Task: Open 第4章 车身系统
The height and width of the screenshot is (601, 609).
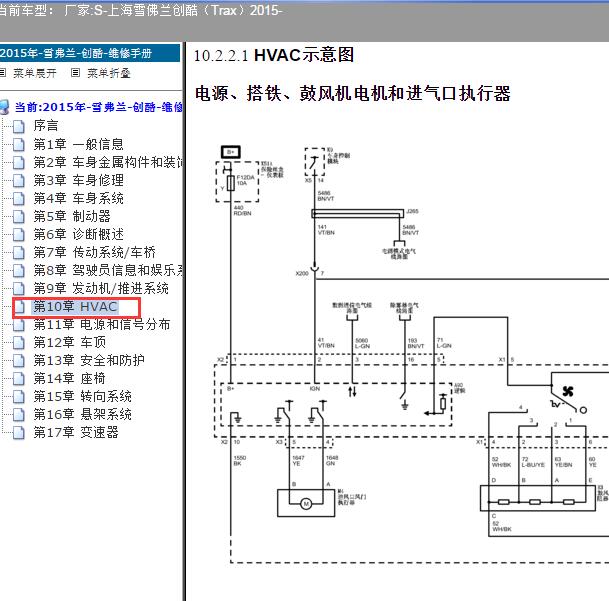Action: pos(78,198)
